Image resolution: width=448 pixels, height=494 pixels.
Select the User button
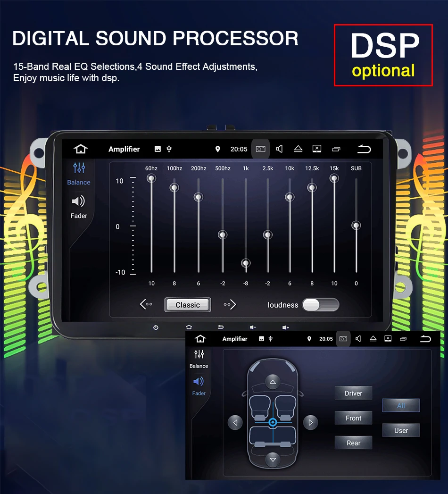tap(401, 430)
